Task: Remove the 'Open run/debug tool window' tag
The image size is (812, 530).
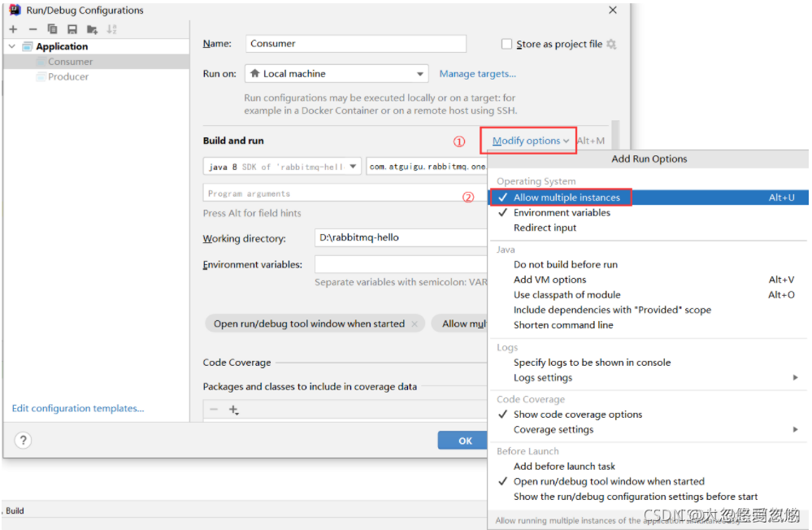Action: click(415, 324)
